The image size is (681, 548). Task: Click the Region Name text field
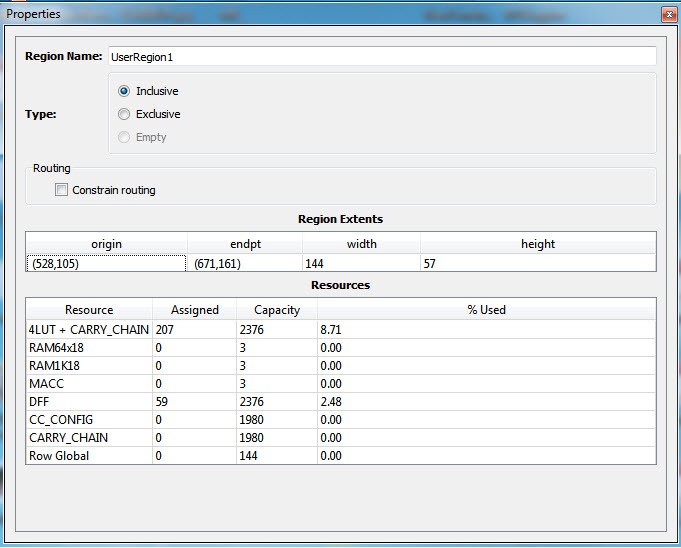tap(381, 57)
